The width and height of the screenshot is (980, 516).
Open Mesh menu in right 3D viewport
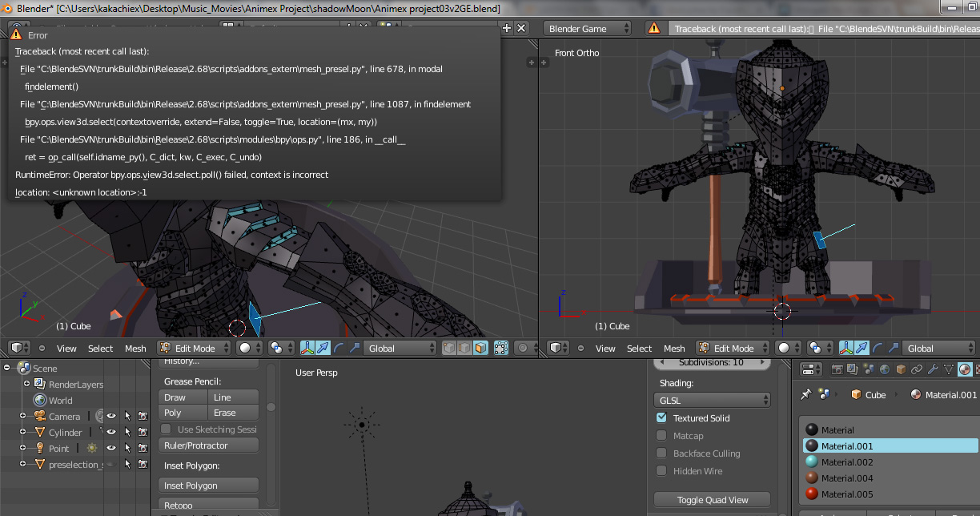(674, 348)
